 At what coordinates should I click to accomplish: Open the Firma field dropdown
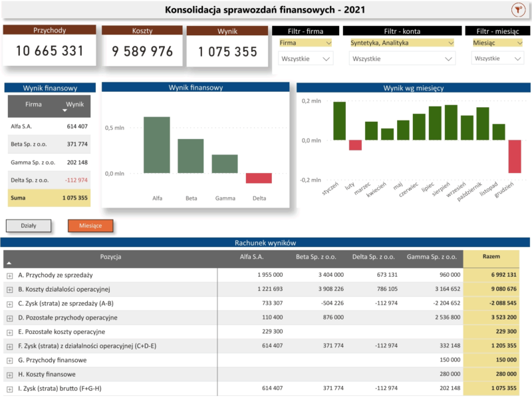tap(305, 43)
